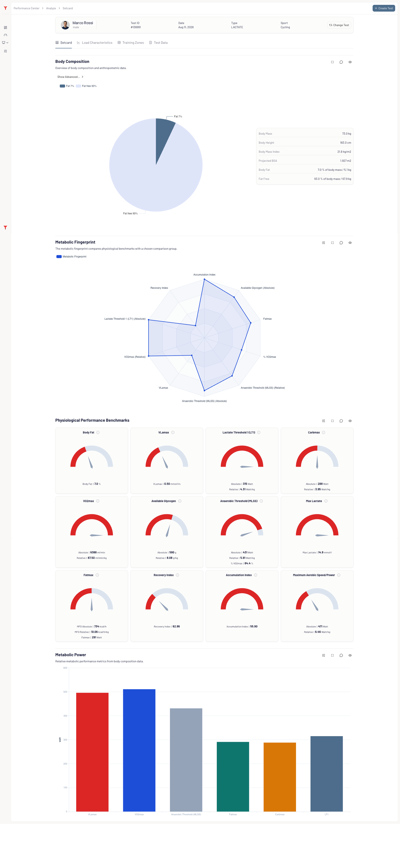Screen dimensions: 400x868
Task: Show info for the Carbmax benchmark
Action: pos(323,432)
